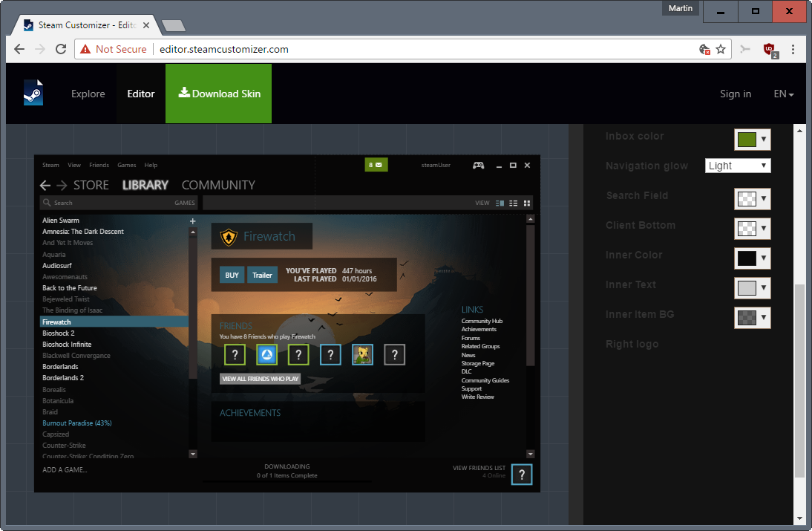Open the Client Bottom color dropdown
812x531 pixels.
[x=753, y=229]
